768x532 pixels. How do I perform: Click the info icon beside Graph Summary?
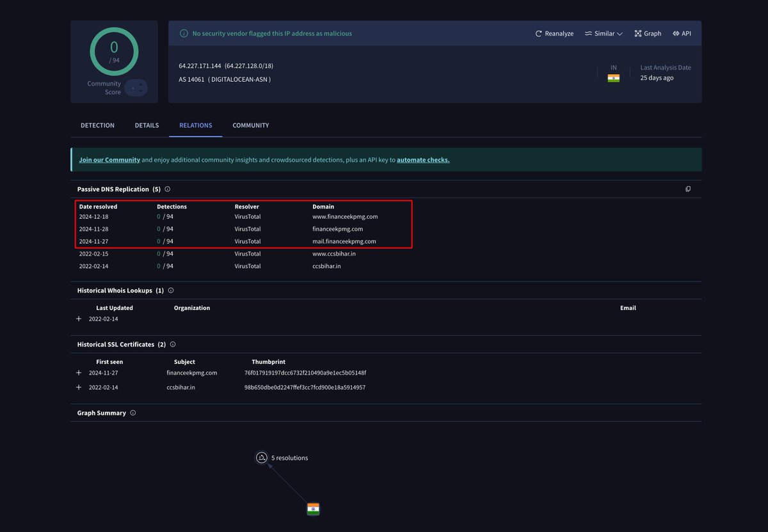[132, 412]
